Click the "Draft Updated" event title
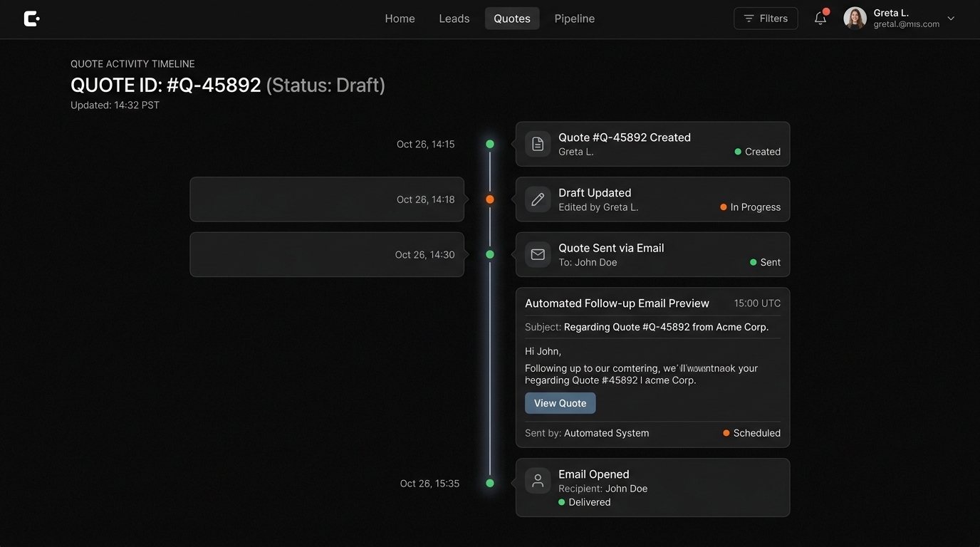Screen dimensions: 980x547 coord(595,193)
